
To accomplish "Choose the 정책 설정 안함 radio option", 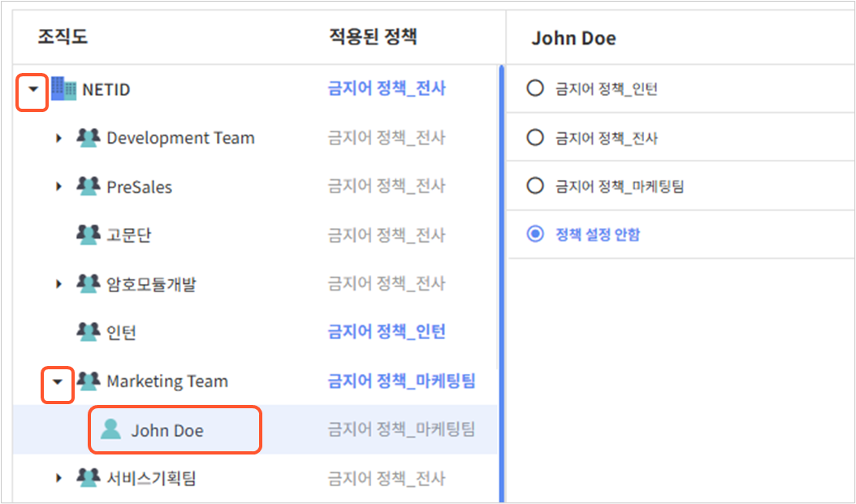I will (535, 234).
